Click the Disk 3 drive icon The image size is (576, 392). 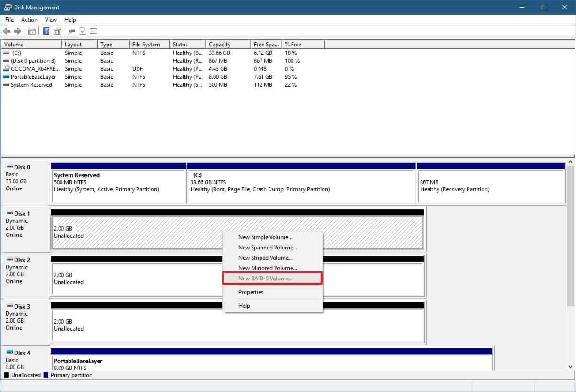click(x=9, y=306)
